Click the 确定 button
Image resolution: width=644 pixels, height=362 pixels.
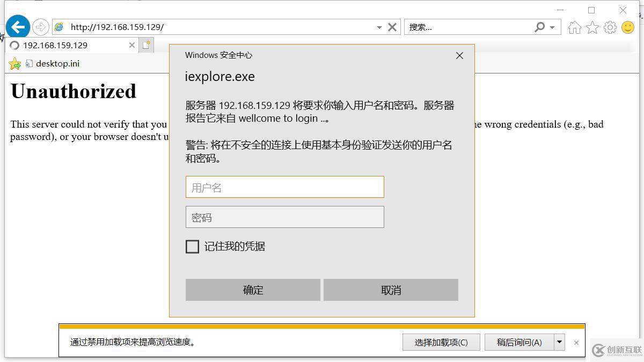(x=253, y=290)
